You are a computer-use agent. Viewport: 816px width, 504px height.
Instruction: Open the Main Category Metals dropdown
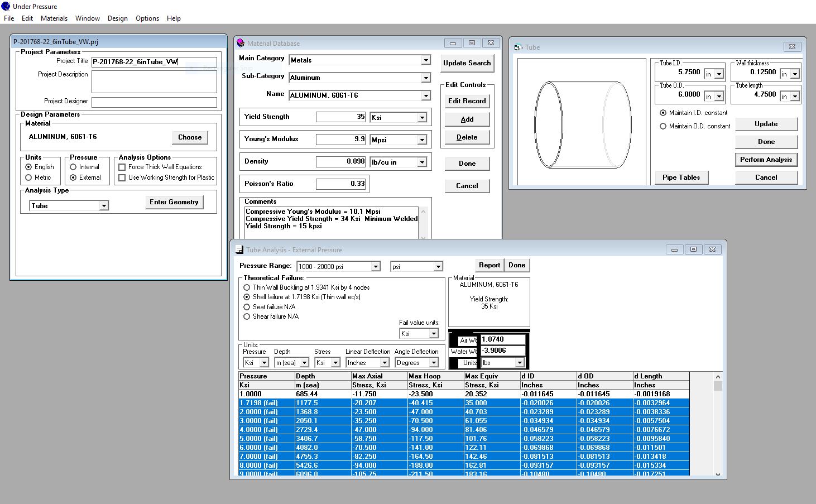[x=426, y=60]
